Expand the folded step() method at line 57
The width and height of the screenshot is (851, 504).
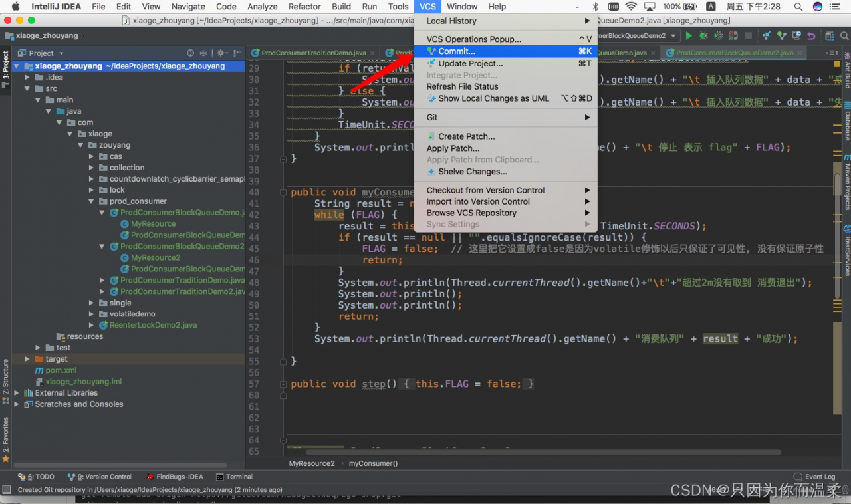(x=284, y=384)
